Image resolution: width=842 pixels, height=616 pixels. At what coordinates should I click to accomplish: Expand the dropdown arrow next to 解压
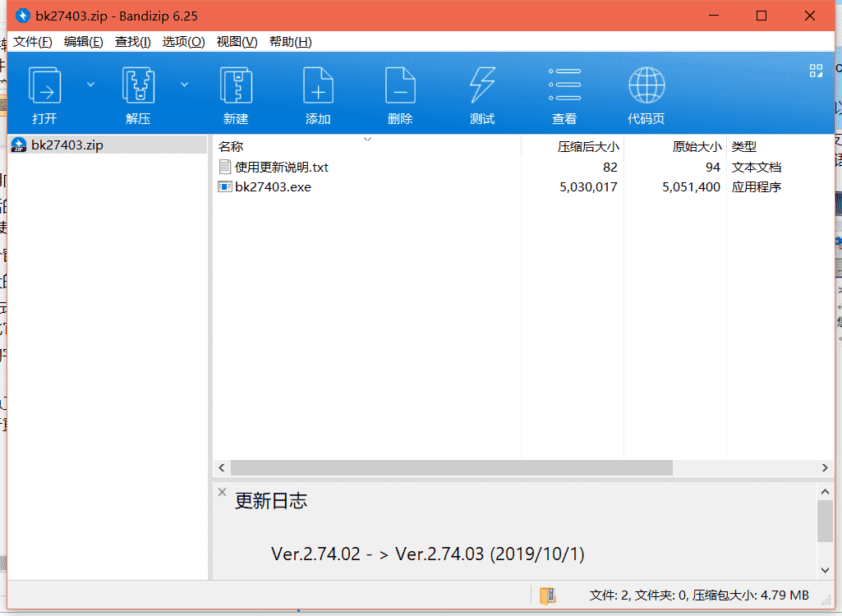184,85
